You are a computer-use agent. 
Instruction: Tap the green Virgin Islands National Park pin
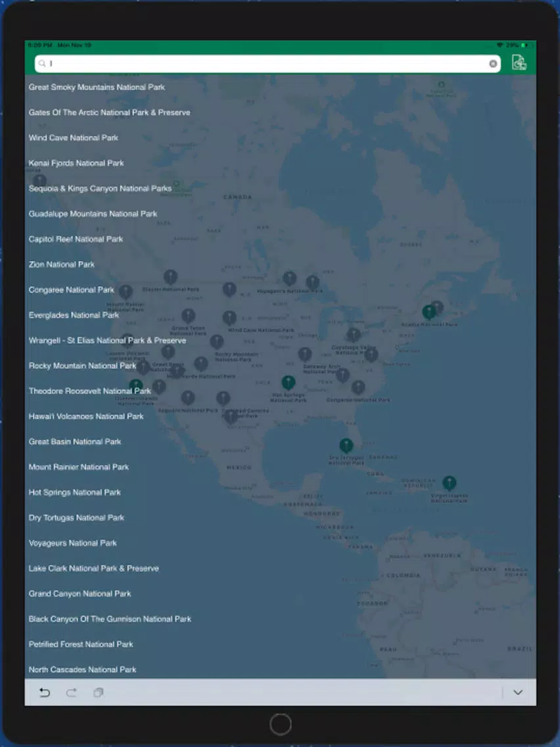click(449, 483)
